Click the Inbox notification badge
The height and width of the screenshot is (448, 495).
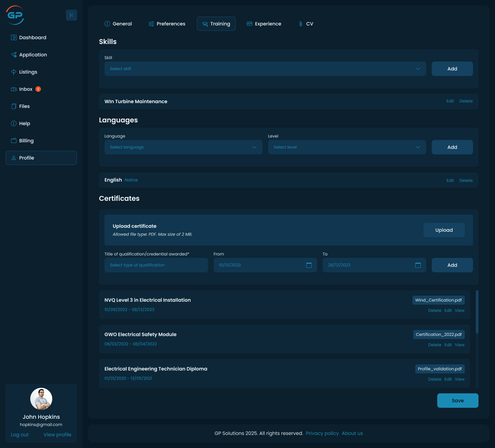pos(38,89)
